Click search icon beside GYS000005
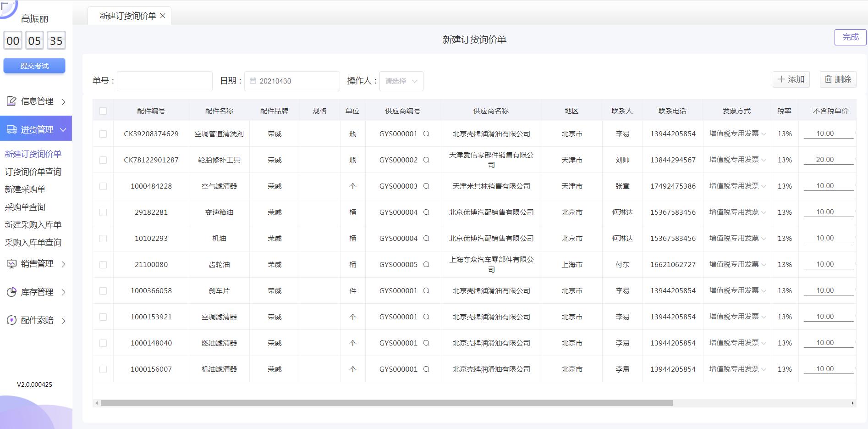This screenshot has height=429, width=868. pos(426,265)
